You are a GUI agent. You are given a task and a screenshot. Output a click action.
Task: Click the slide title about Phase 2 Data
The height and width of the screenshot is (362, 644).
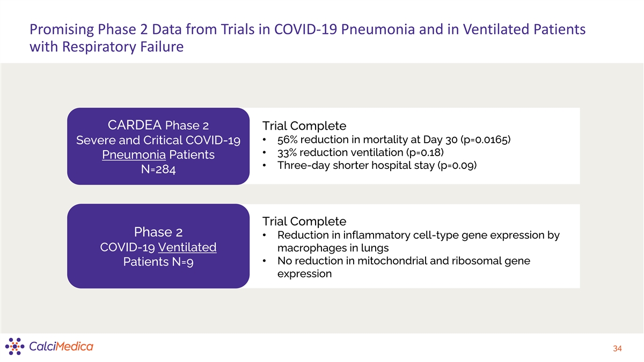point(307,29)
